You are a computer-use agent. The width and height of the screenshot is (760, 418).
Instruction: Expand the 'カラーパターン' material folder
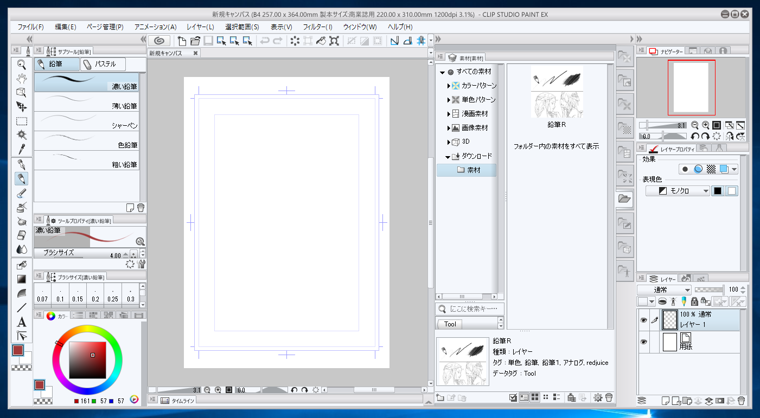click(449, 85)
